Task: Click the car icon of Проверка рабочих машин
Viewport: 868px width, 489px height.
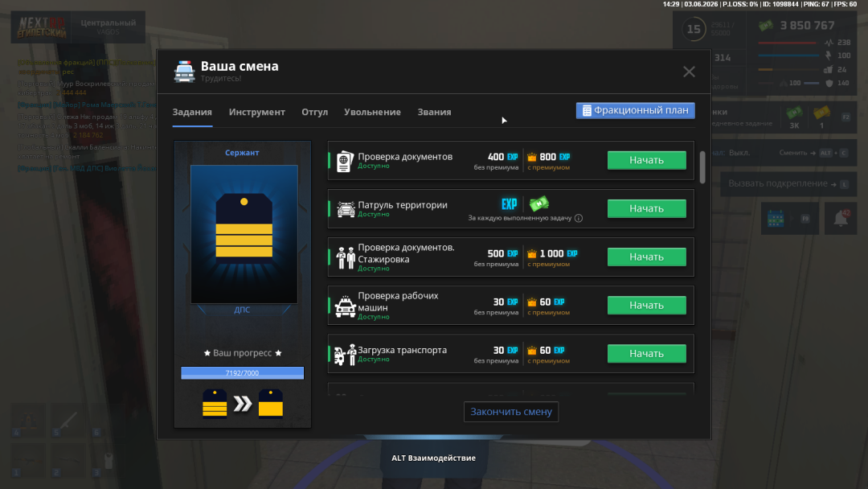Action: pos(346,306)
